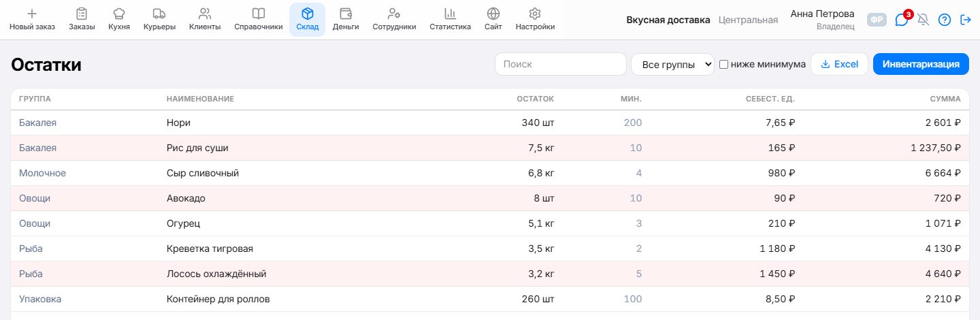Click the ФР status badge

coord(877,20)
